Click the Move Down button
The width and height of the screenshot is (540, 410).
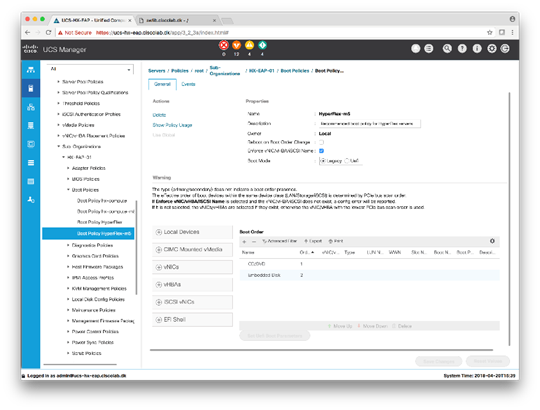373,326
